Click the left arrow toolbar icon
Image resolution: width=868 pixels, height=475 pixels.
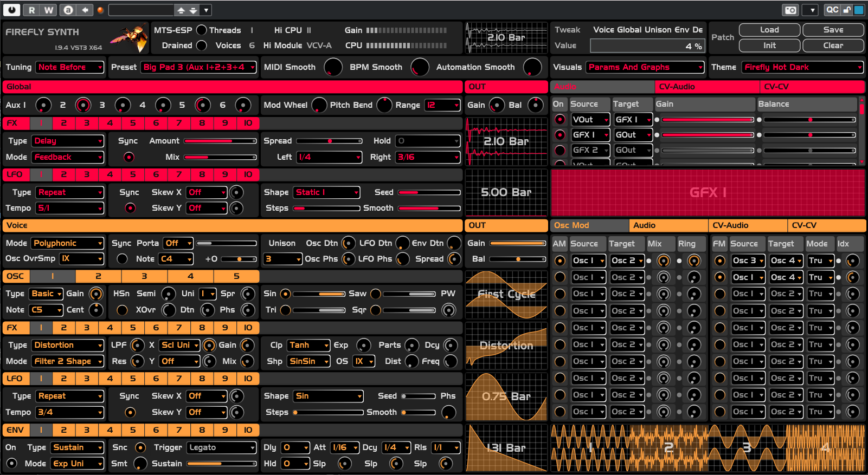(x=85, y=10)
